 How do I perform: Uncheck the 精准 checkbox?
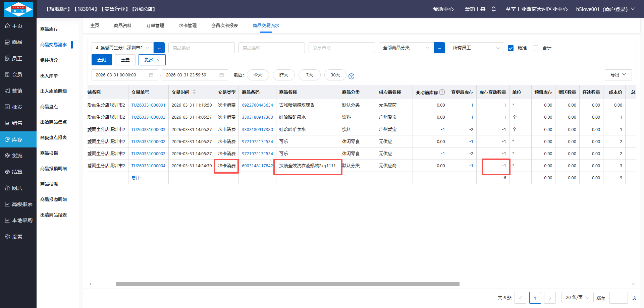511,48
